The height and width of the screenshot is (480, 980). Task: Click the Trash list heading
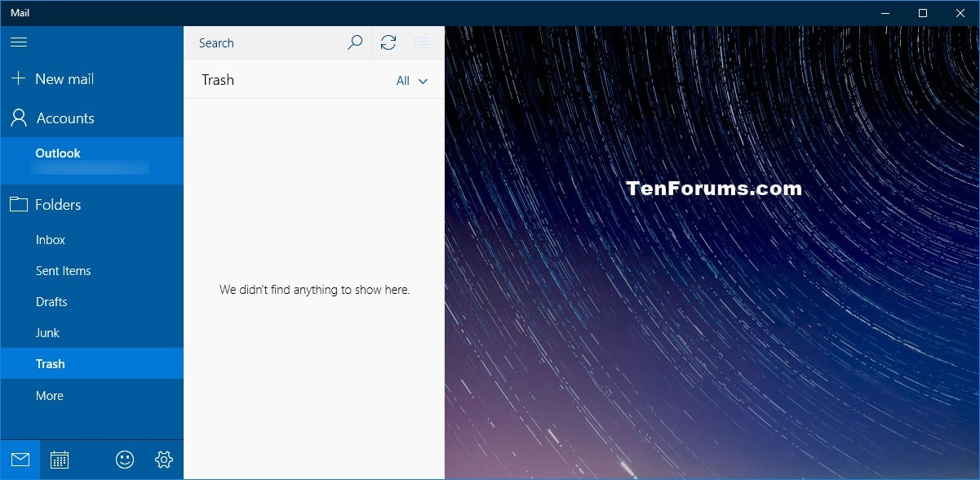click(218, 80)
